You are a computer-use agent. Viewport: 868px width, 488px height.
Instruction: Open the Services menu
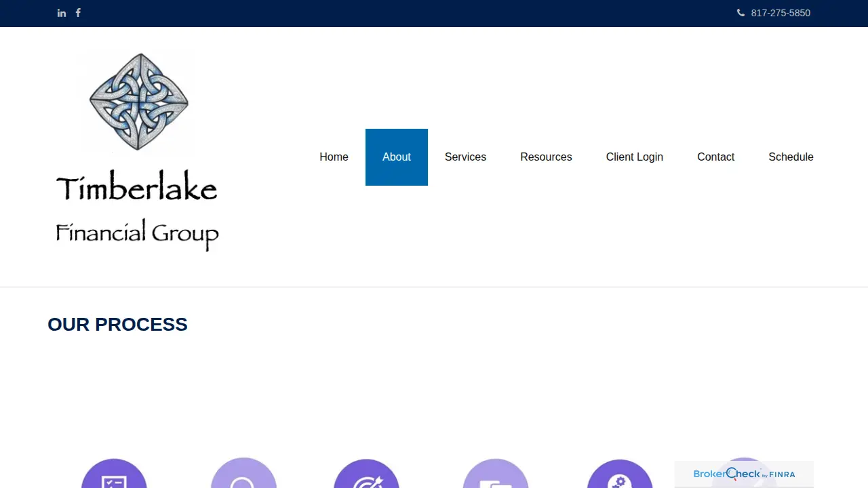click(465, 157)
